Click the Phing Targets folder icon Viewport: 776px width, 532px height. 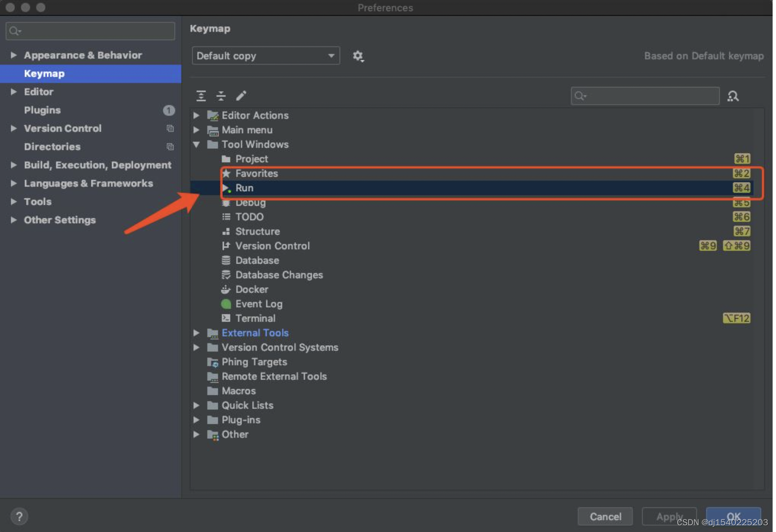pos(213,362)
